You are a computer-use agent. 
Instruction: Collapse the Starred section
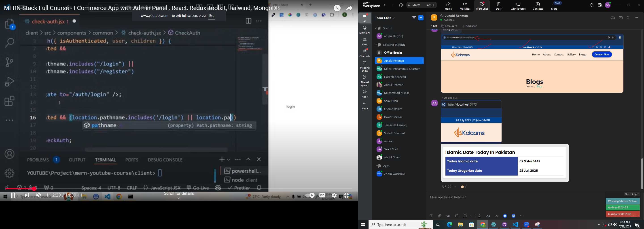(375, 28)
